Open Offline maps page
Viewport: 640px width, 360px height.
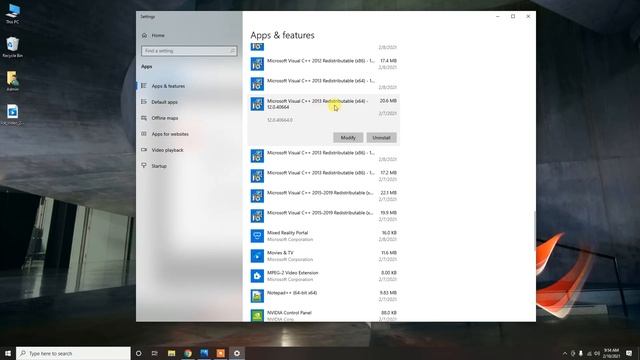[165, 118]
